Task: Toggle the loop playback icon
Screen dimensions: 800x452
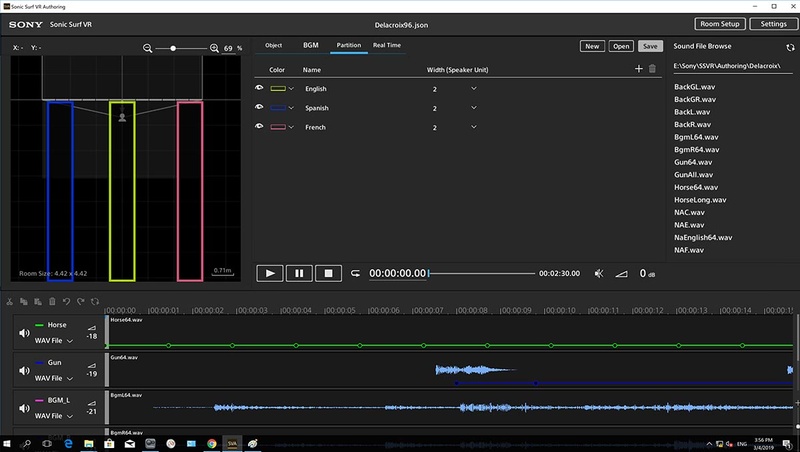Action: pos(355,273)
